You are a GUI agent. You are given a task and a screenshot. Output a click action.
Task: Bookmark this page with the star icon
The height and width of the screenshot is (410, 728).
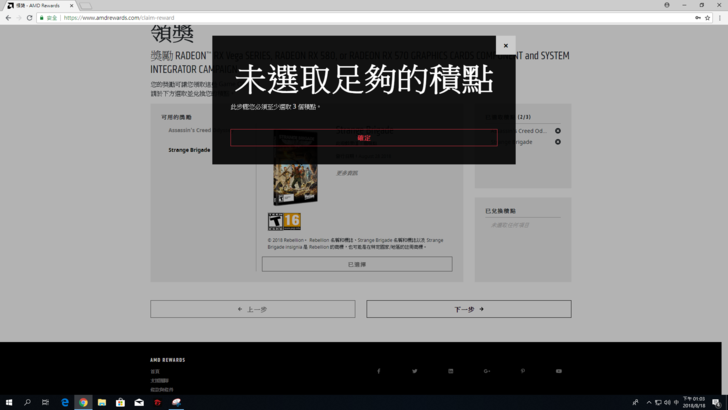pyautogui.click(x=708, y=18)
